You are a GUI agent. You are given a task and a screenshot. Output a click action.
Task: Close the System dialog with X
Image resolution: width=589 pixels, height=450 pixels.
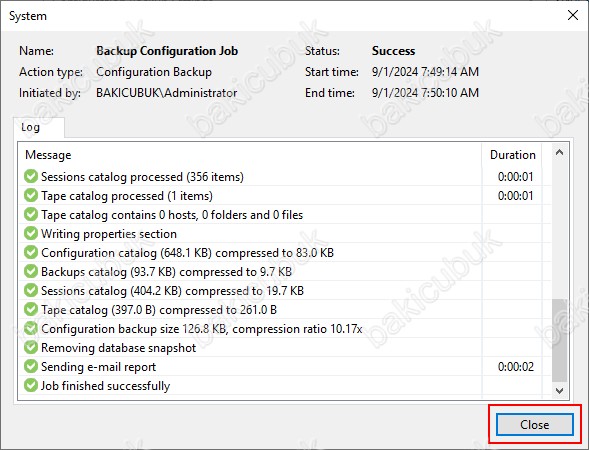572,15
